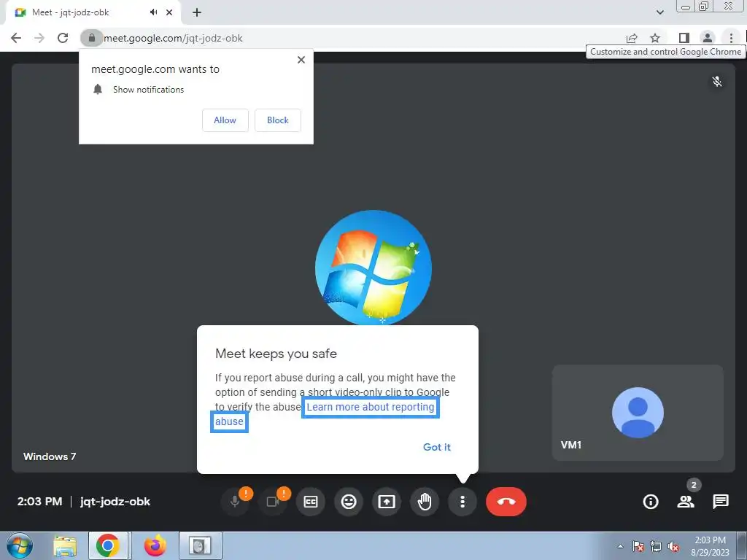Open the Chrome side panel icon
747x560 pixels.
tap(684, 38)
